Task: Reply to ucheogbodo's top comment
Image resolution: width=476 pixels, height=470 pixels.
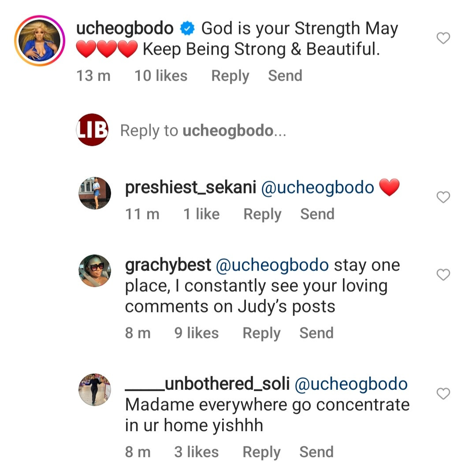Action: point(230,76)
